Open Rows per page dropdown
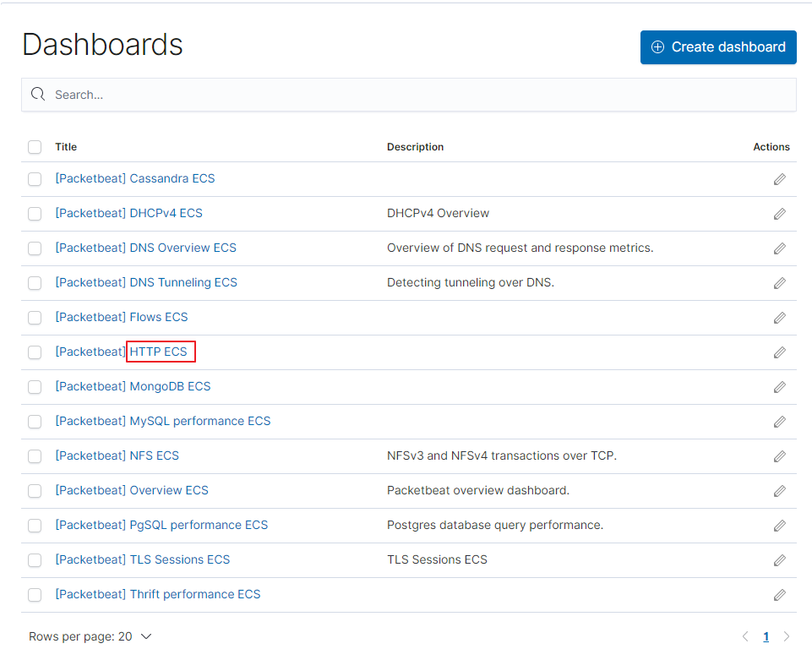The width and height of the screenshot is (812, 660). (x=90, y=636)
